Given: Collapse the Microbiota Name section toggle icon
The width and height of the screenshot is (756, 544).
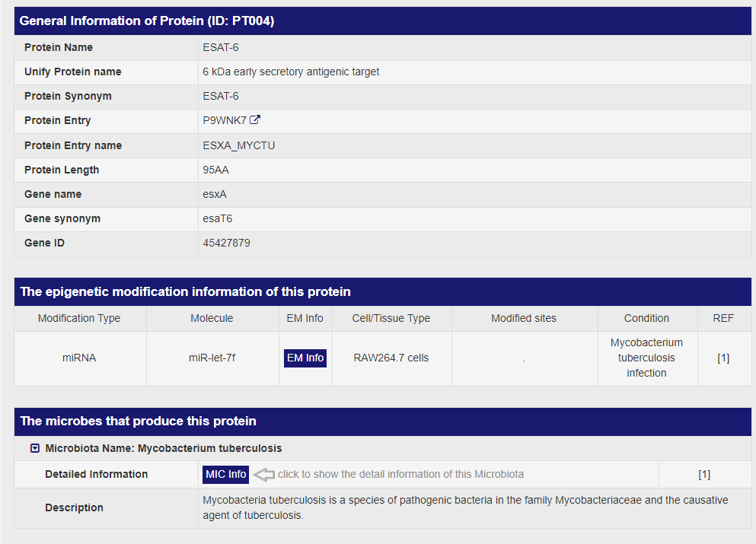Looking at the screenshot, I should pos(34,448).
